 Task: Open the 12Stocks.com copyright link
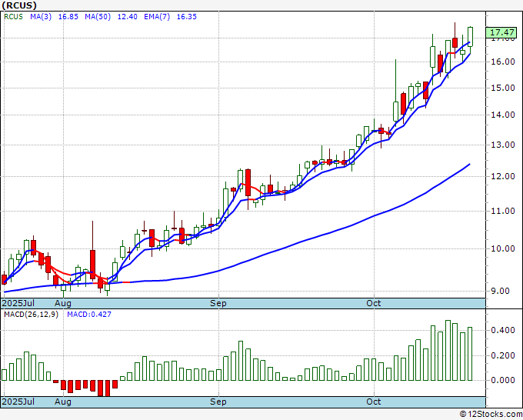[491, 415]
